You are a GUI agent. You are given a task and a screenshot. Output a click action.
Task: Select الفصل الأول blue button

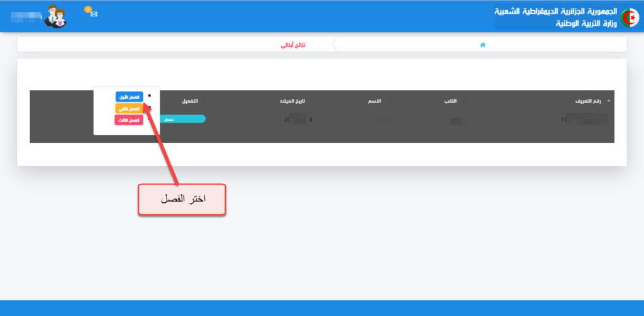click(x=130, y=97)
